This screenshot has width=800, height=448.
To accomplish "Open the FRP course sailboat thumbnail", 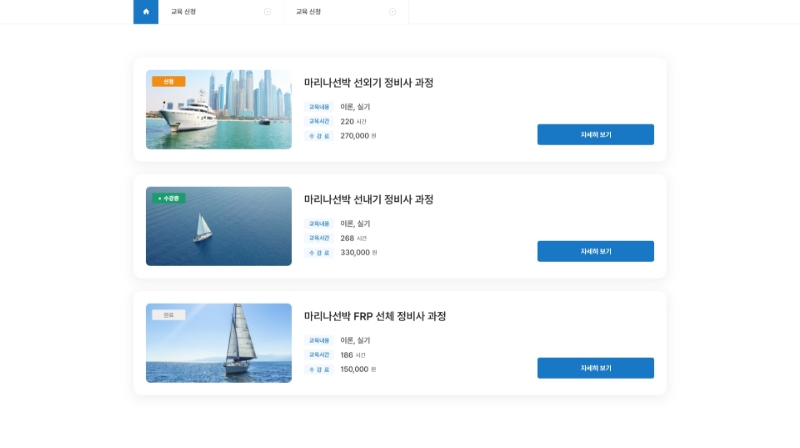I will 219,343.
